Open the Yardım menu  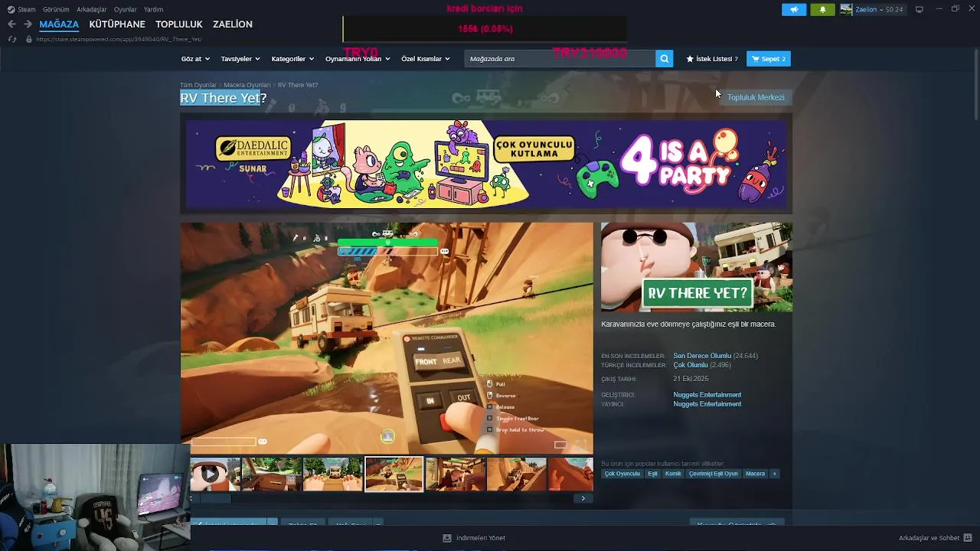[x=154, y=9]
